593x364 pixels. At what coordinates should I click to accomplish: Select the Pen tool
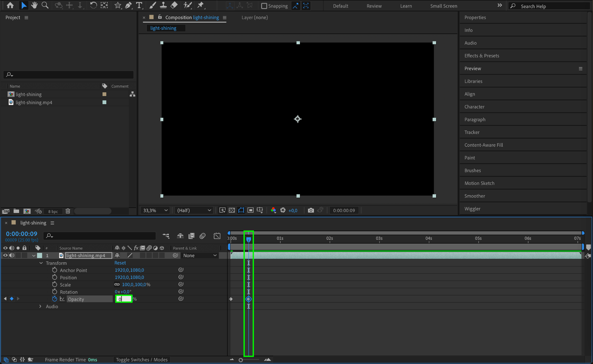(128, 5)
